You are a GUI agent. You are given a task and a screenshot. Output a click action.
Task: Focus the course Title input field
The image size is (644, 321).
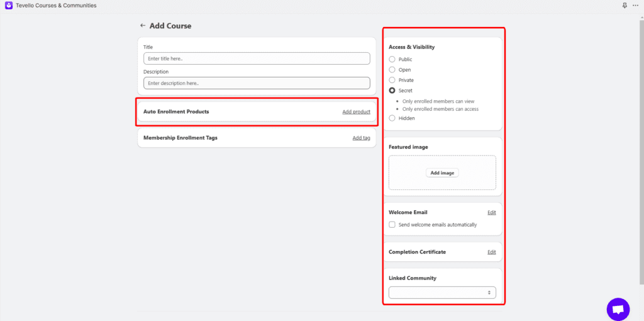pyautogui.click(x=257, y=59)
